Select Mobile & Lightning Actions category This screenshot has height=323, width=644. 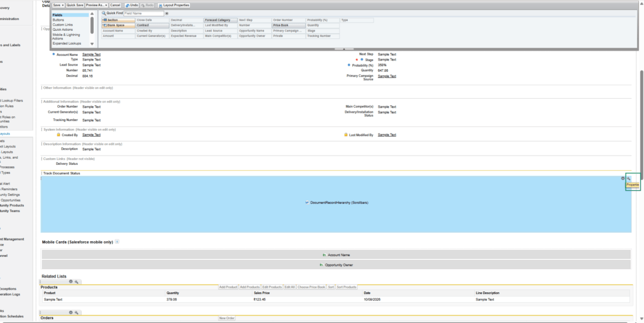coord(66,37)
